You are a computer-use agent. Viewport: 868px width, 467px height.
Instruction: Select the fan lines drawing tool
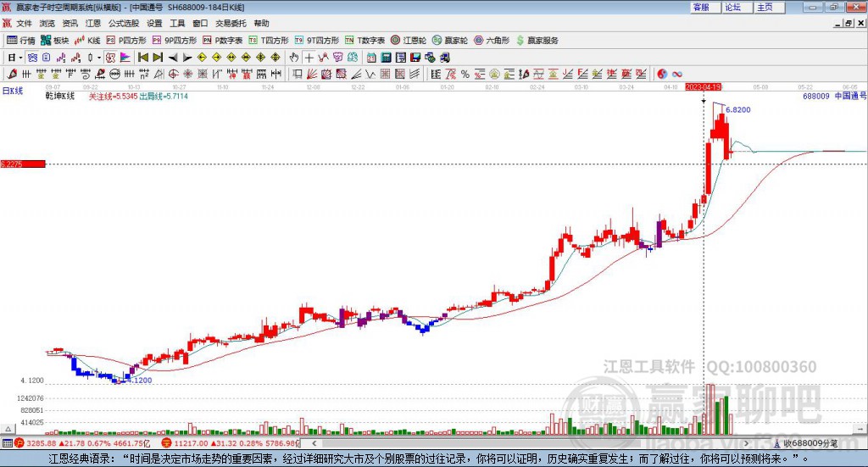pos(312,74)
